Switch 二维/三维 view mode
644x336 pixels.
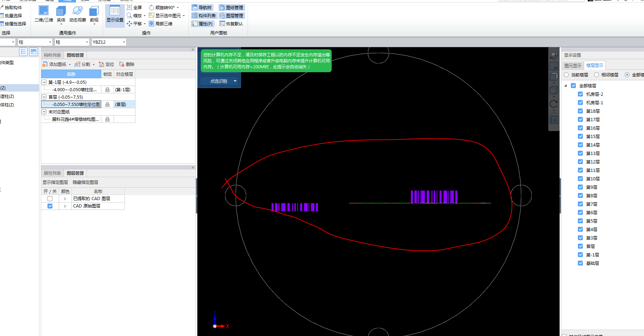44,14
